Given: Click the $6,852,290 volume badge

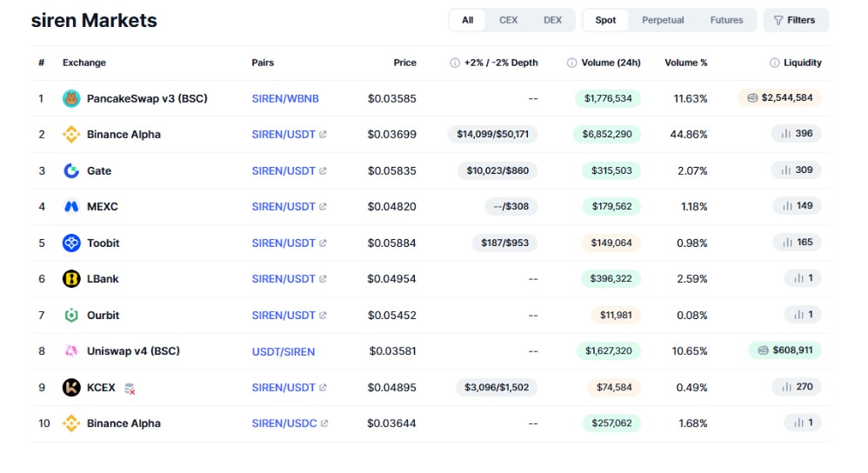Looking at the screenshot, I should pyautogui.click(x=607, y=134).
